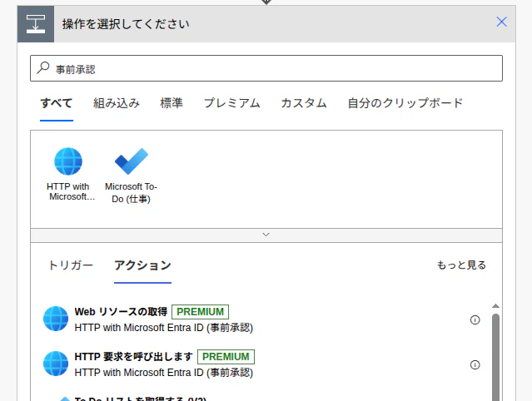
Task: Select the HTTP 要求を呼び出します action
Action: pyautogui.click(x=261, y=364)
